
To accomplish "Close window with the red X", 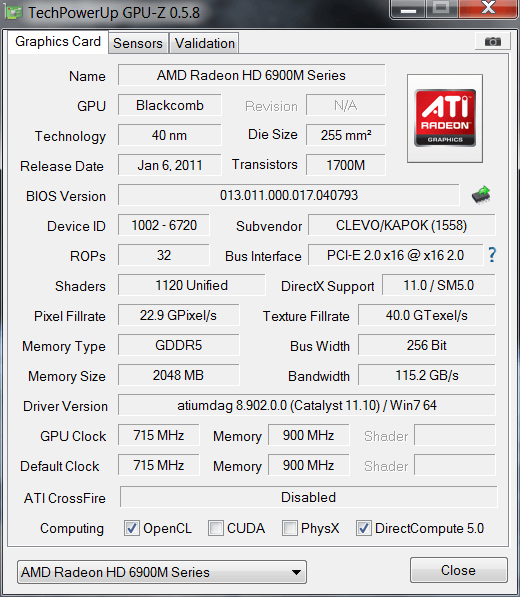I will [x=488, y=9].
